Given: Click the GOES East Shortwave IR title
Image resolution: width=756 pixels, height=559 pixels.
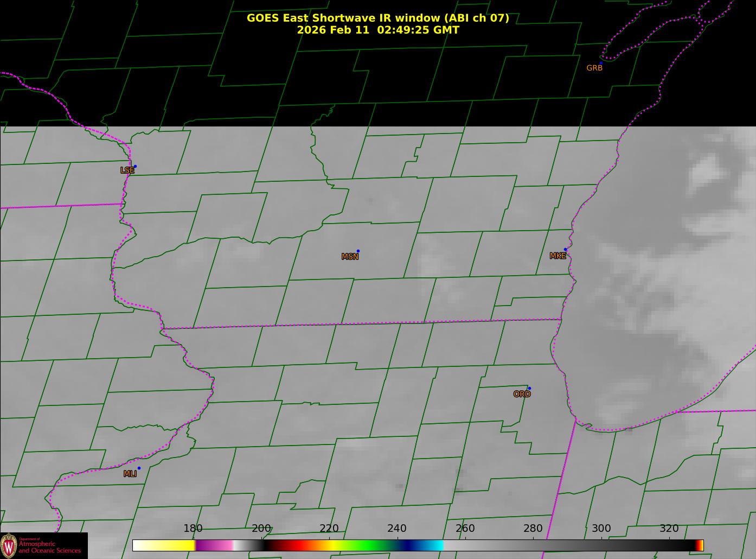Looking at the screenshot, I should click(x=377, y=18).
